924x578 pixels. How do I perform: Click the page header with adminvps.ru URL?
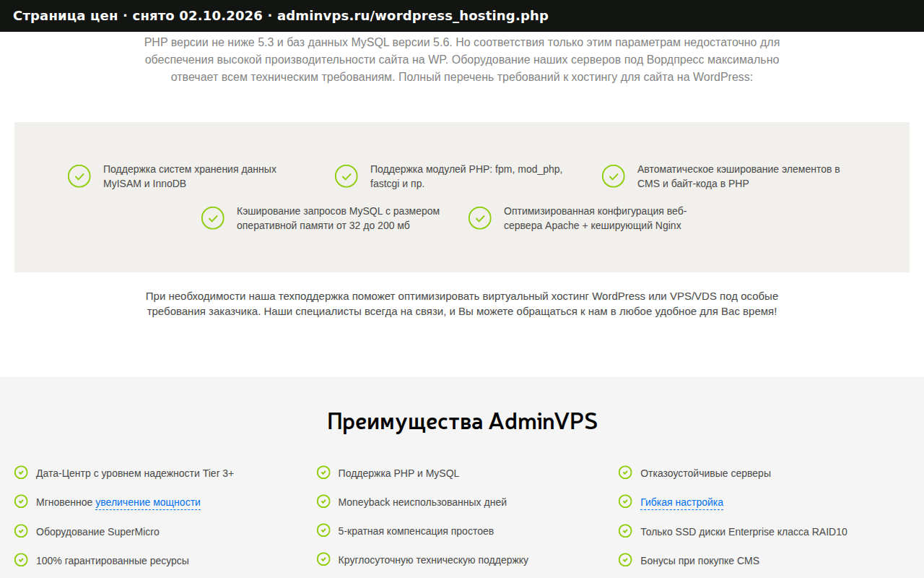click(x=462, y=16)
